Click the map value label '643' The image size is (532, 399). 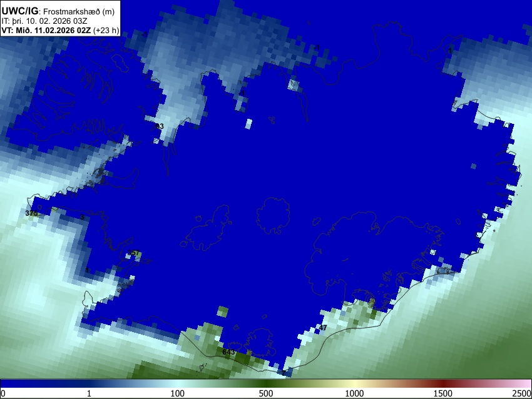(228, 352)
